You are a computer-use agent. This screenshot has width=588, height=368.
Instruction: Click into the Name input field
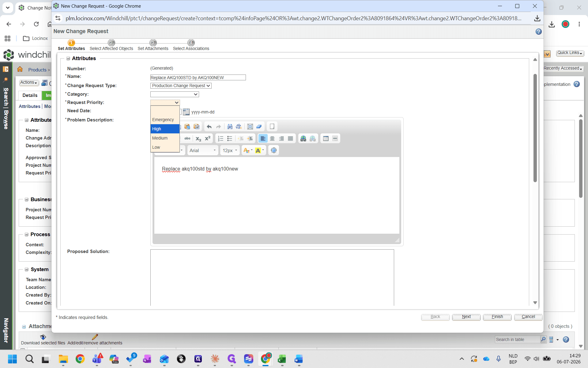198,78
